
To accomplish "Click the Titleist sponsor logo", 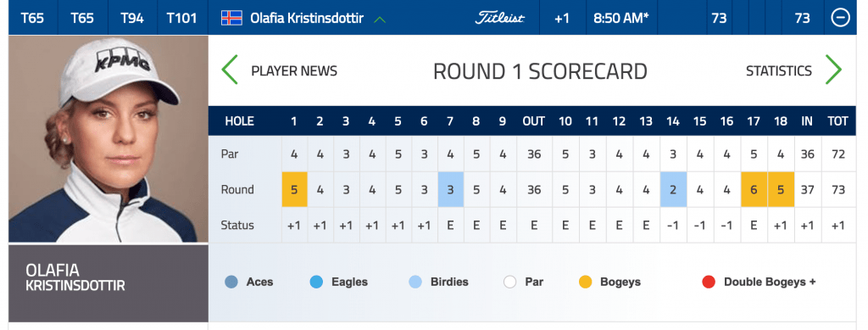I will (x=499, y=18).
